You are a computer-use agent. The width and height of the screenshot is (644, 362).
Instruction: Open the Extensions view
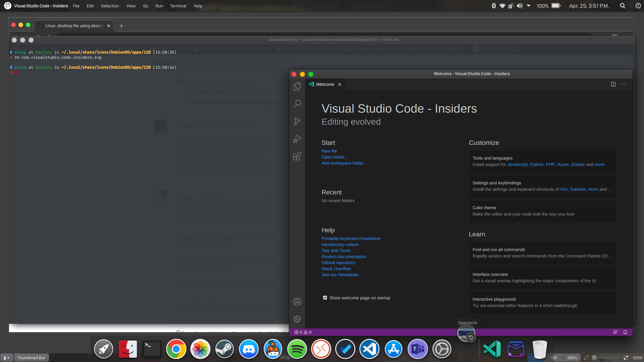(x=297, y=156)
